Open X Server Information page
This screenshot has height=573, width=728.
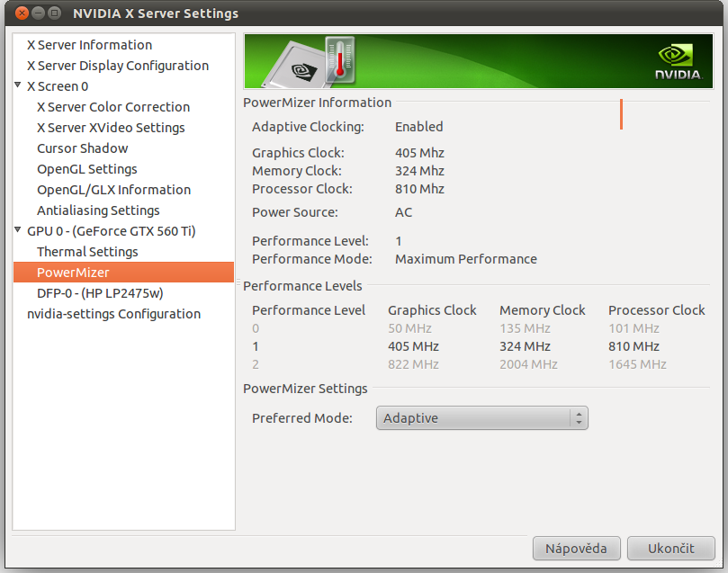(x=90, y=45)
